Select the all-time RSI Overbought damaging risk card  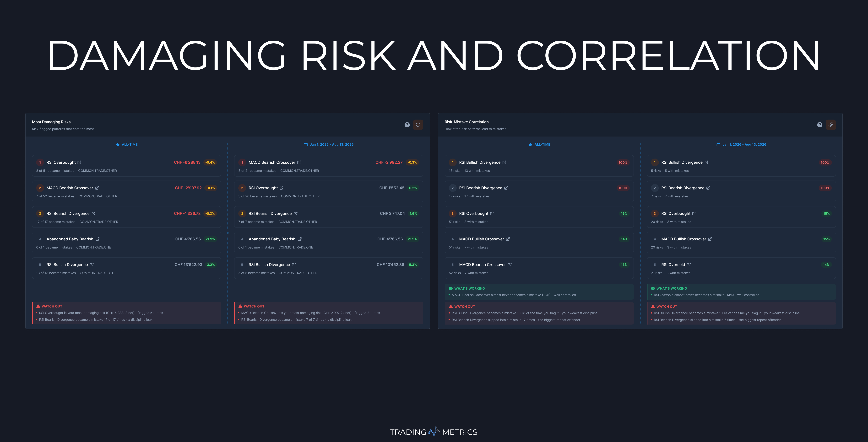[126, 166]
